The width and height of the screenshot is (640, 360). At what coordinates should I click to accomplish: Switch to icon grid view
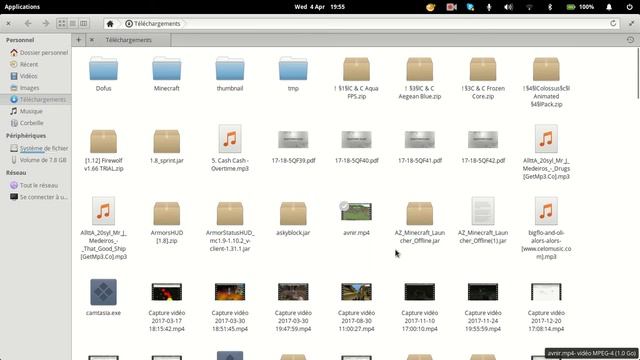coord(62,24)
